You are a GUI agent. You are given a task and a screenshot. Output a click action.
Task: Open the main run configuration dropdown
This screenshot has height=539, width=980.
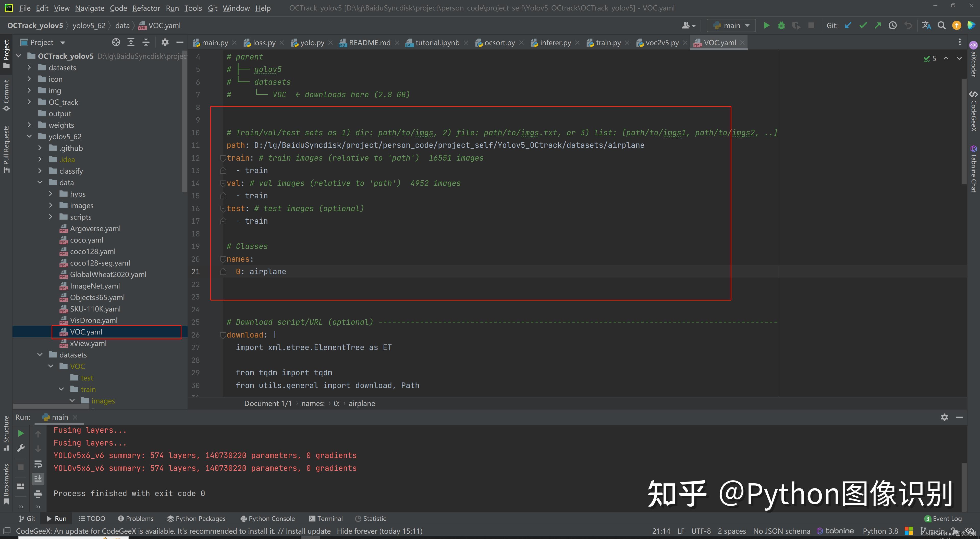731,25
